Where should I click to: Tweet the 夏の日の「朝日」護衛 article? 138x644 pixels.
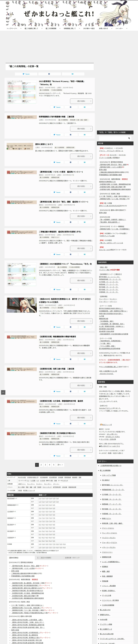tap(57, 222)
